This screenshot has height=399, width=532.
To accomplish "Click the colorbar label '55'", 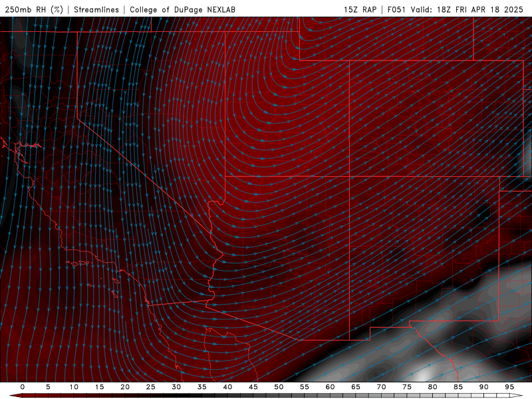I will pos(305,387).
